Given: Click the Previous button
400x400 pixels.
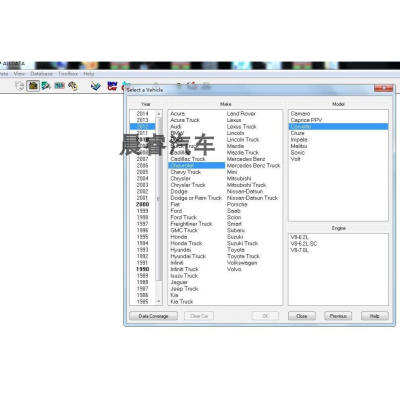Looking at the screenshot, I should 338,316.
